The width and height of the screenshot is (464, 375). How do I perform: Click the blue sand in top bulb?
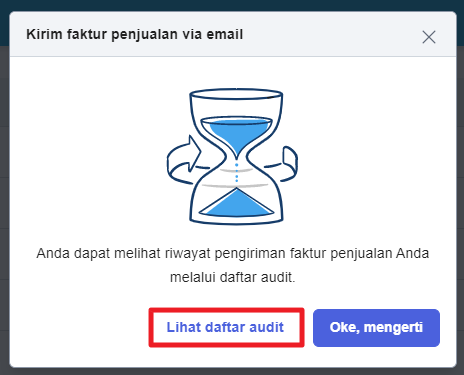(x=236, y=135)
